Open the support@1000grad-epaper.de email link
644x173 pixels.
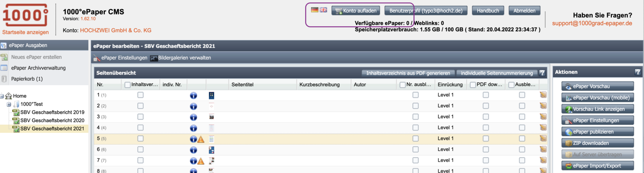point(592,23)
